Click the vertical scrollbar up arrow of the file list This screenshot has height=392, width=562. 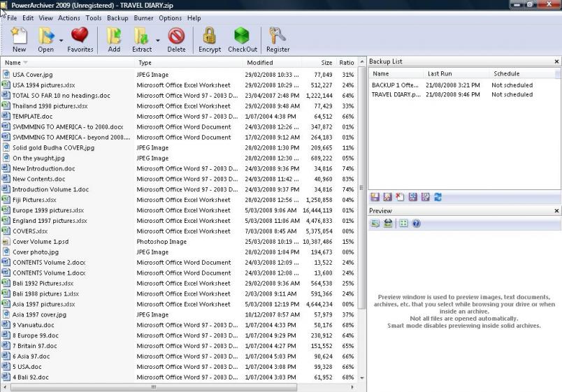[361, 62]
